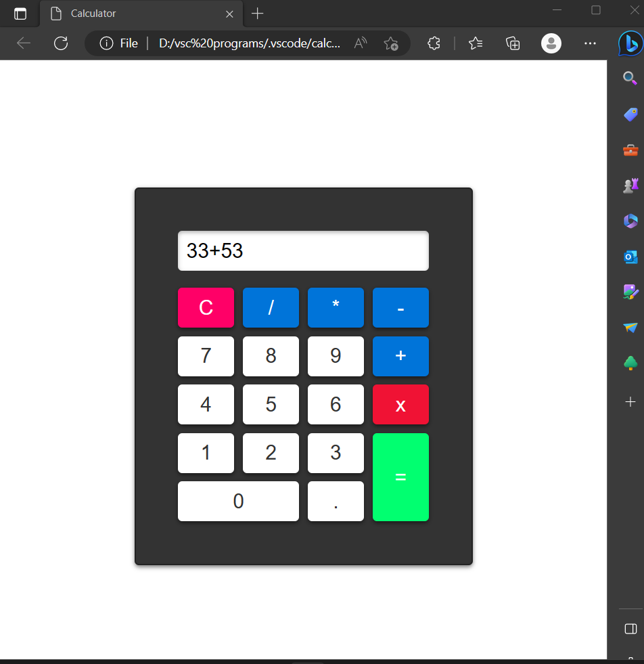The image size is (644, 664).
Task: Tap the number 8 key
Action: (271, 356)
